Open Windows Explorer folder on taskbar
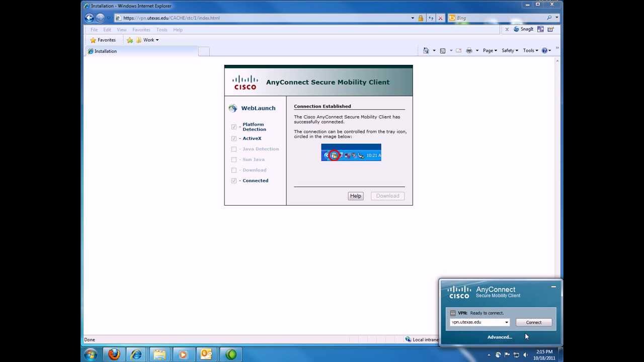 159,354
